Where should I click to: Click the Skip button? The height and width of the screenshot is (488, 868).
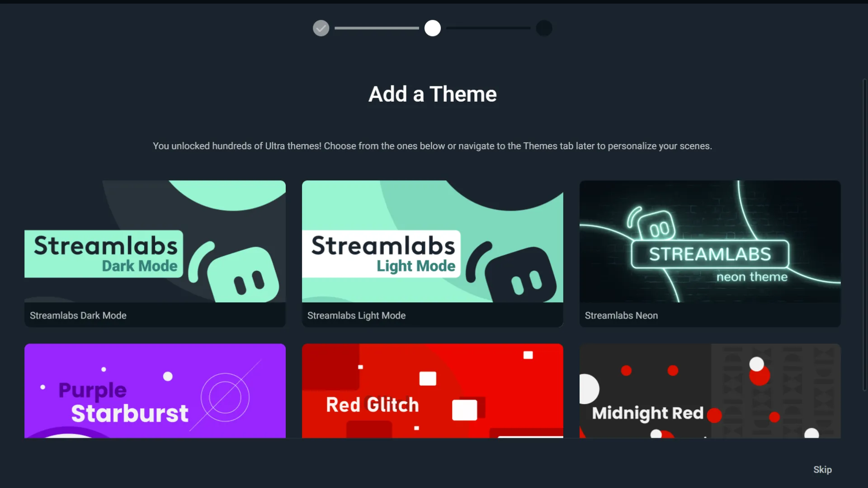822,469
